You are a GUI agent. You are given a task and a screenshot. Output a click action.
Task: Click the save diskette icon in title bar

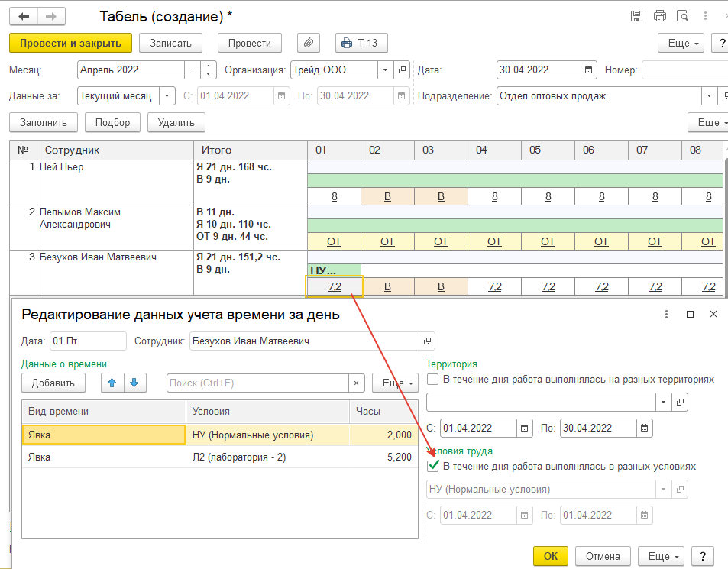click(636, 16)
